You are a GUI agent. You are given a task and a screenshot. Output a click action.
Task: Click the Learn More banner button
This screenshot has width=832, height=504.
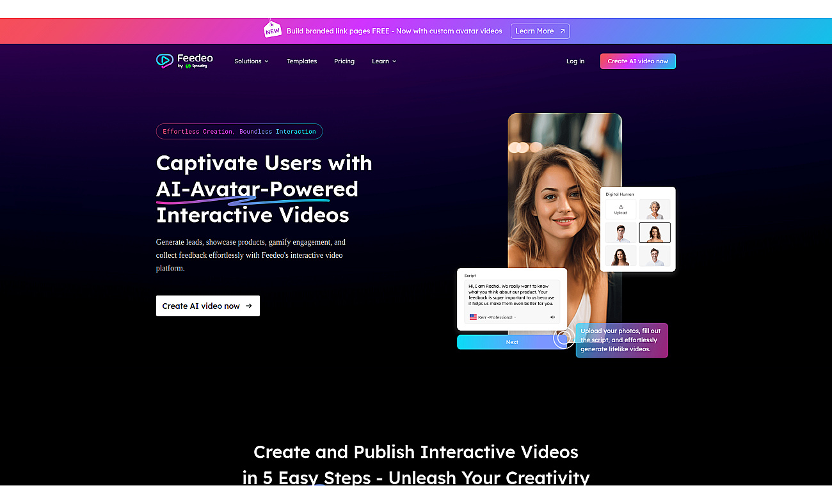pos(540,31)
